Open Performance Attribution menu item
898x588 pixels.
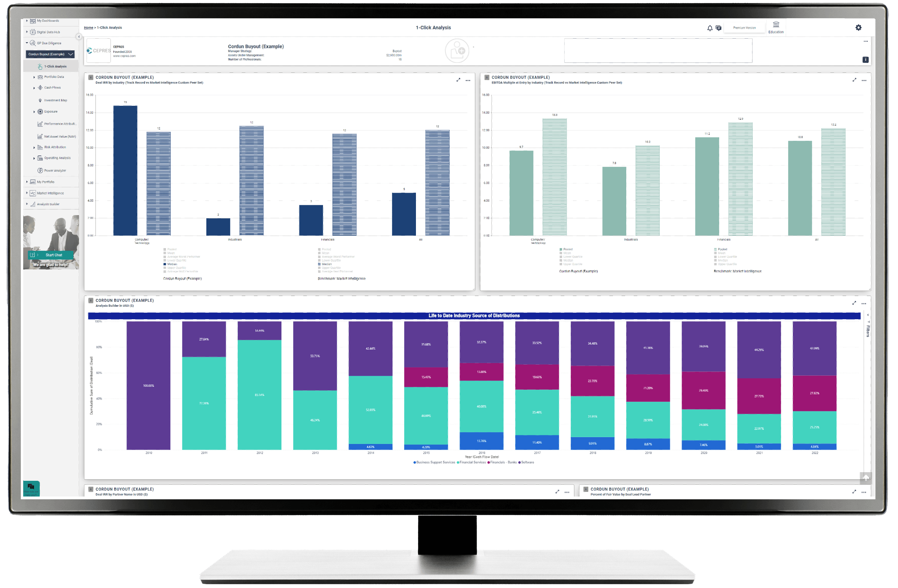pos(57,124)
